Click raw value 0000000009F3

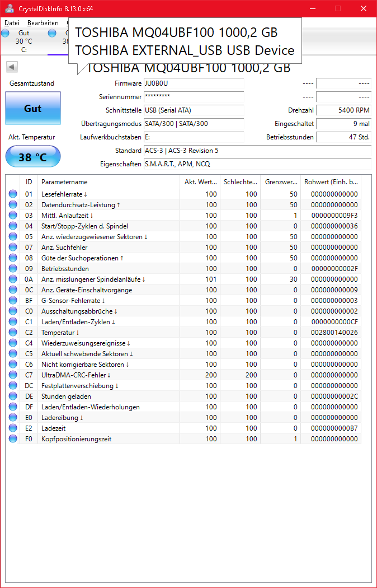pyautogui.click(x=334, y=215)
